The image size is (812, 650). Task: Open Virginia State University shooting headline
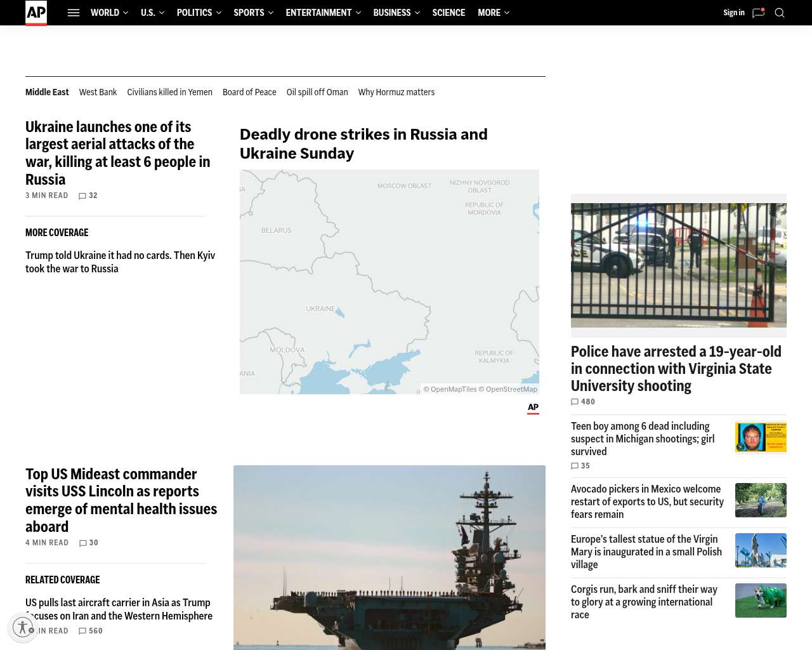coord(676,369)
